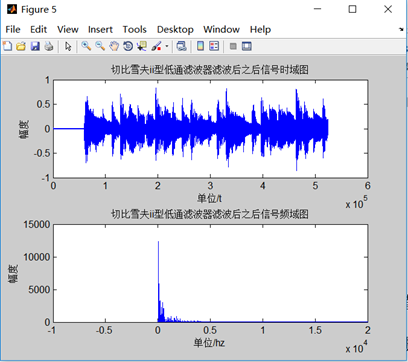Click the 10000 y-axis tick label
Viewport: 408px width, 362px height.
click(37, 257)
